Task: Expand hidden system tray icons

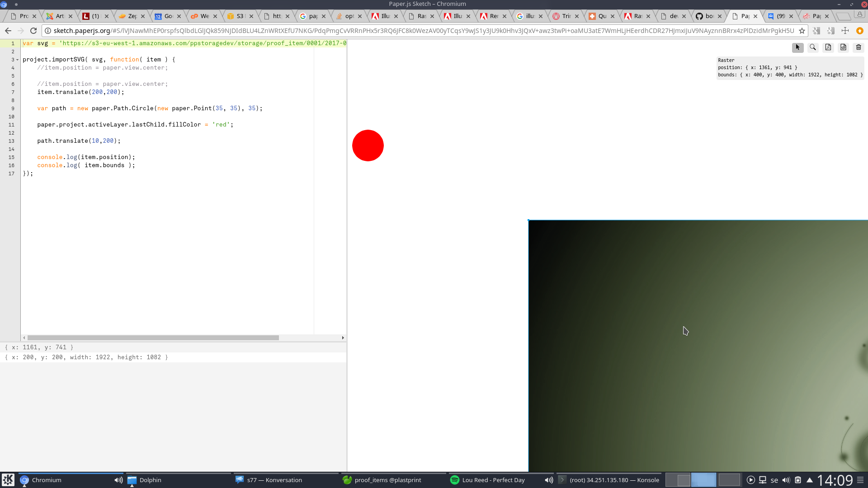Action: coord(810,480)
